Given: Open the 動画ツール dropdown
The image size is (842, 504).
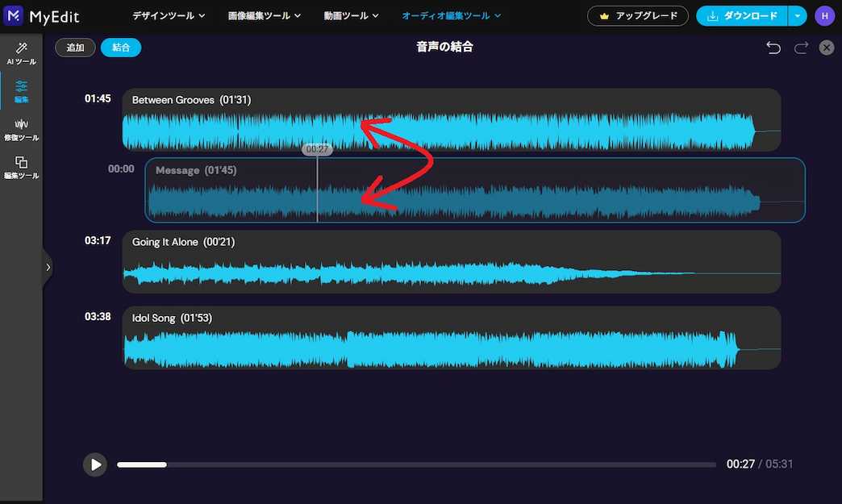Looking at the screenshot, I should tap(351, 15).
